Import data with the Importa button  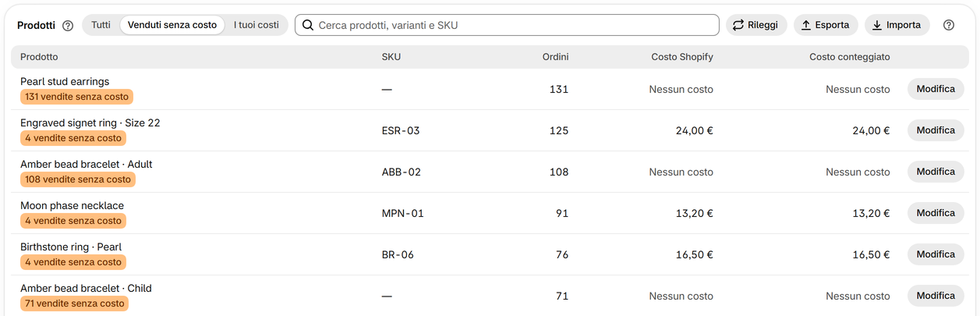pyautogui.click(x=897, y=25)
